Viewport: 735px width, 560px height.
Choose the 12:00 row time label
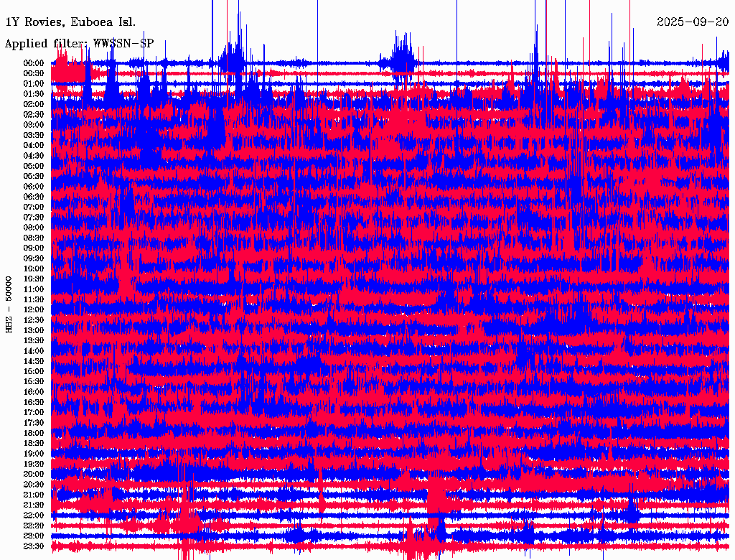point(34,309)
